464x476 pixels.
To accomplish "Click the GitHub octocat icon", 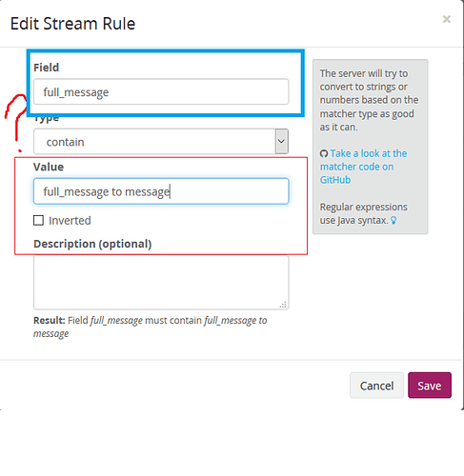I will point(324,154).
